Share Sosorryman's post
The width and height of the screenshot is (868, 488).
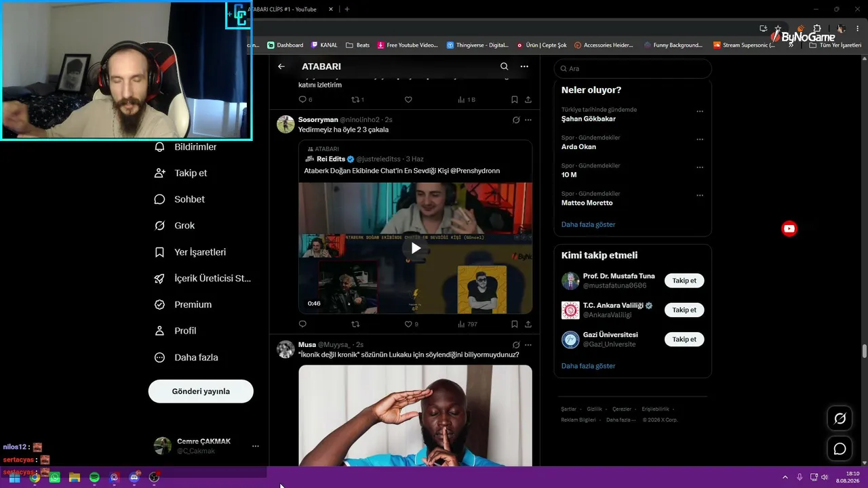point(528,324)
